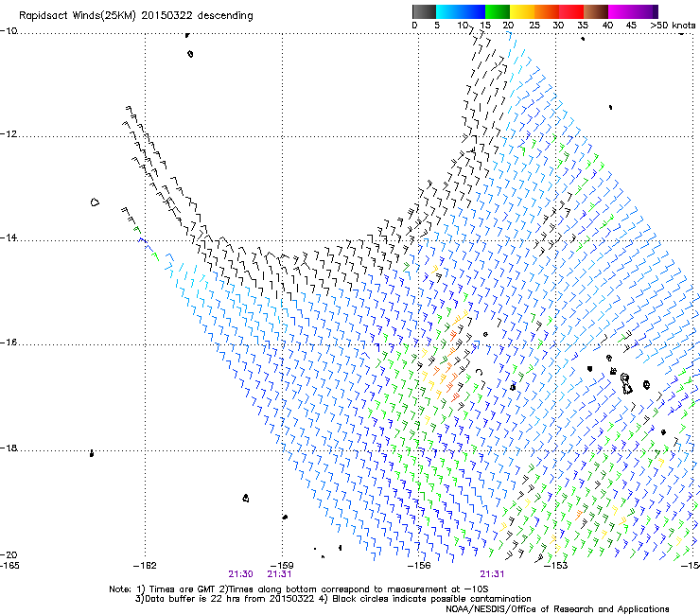Click the latitude label '-10'

coord(9,31)
